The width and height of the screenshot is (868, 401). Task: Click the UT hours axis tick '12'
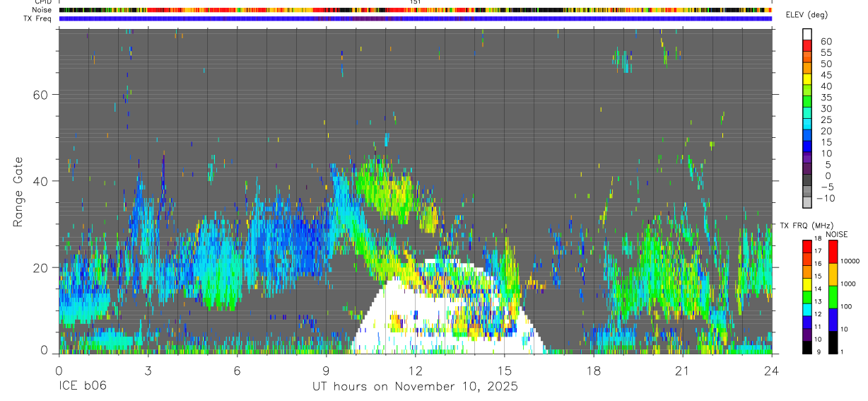point(415,371)
